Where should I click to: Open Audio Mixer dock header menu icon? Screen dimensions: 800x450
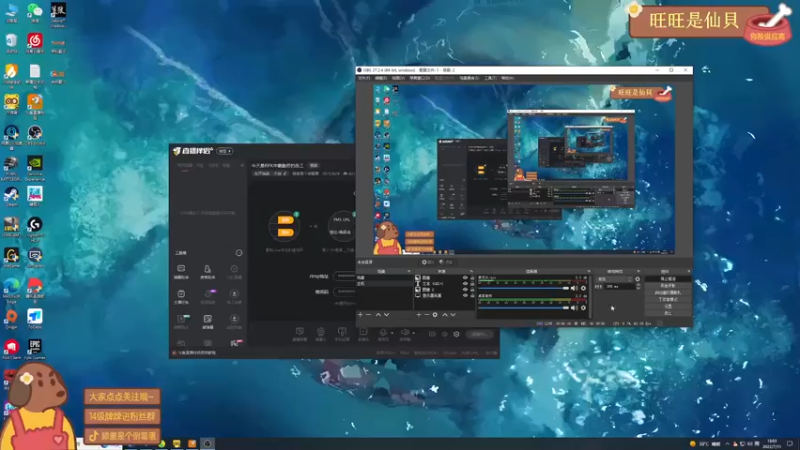pos(589,271)
